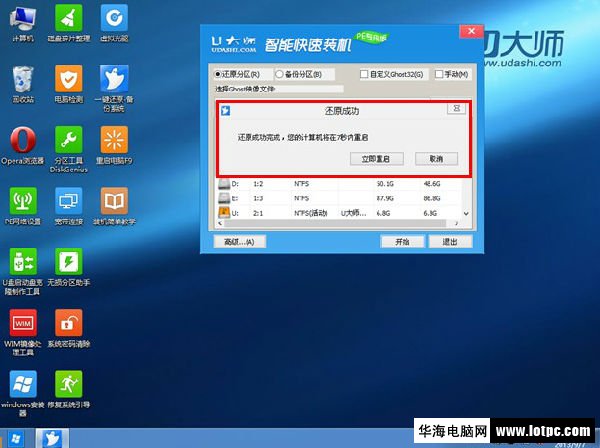Open the windows安装器 icon

[23, 394]
